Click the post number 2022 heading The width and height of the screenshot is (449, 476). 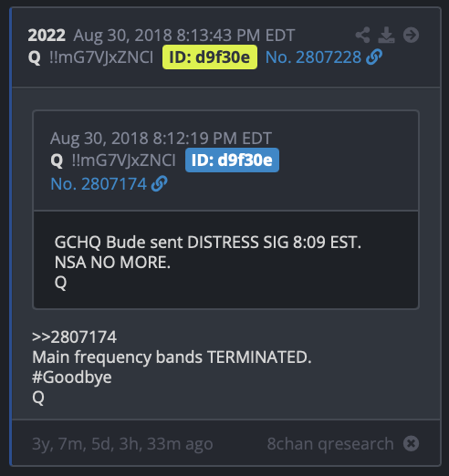[47, 36]
